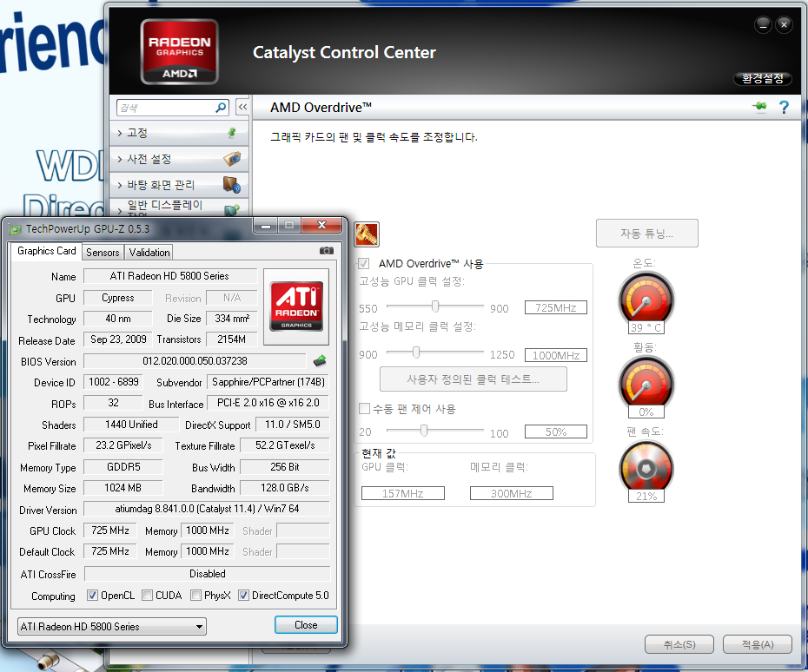Open help with the question mark icon
The width and height of the screenshot is (808, 672).
point(784,107)
